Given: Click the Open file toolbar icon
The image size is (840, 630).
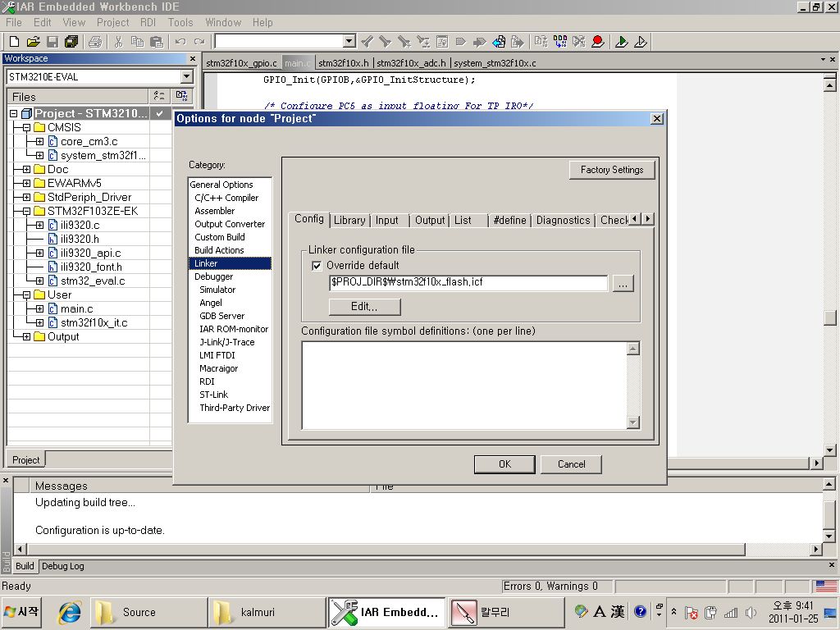Looking at the screenshot, I should 33,41.
